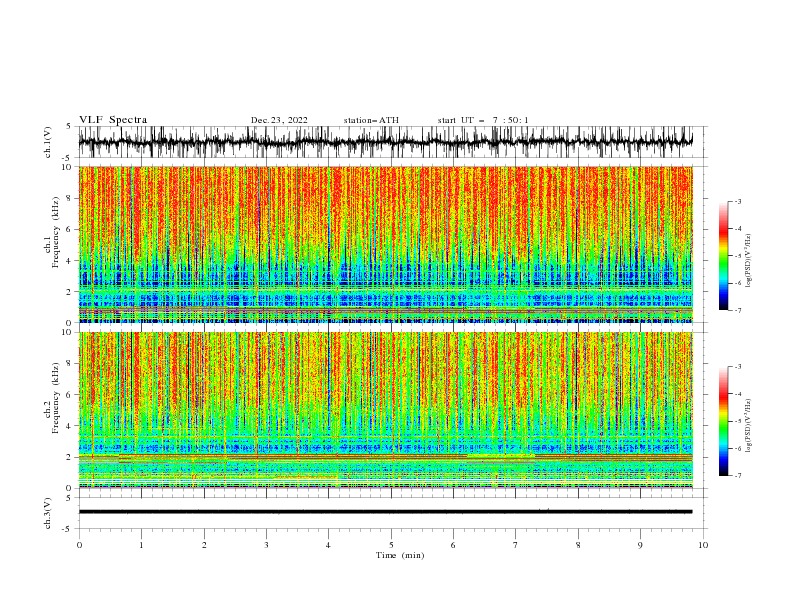Click the ch.2 "Frequency (kHz)" axis label
The height and width of the screenshot is (612, 792).
coord(56,398)
